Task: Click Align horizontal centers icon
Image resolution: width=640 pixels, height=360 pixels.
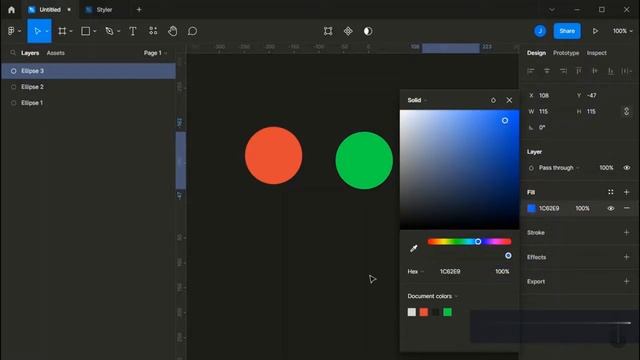Action: 547,71
